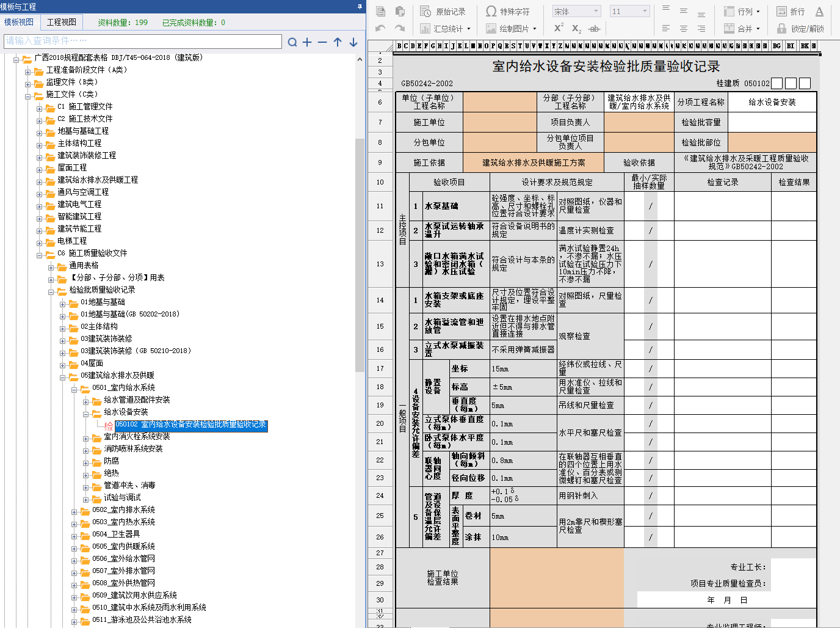Screen dimensions: 840x628
Task: Select 通用表格 tree item
Action: coord(84,265)
